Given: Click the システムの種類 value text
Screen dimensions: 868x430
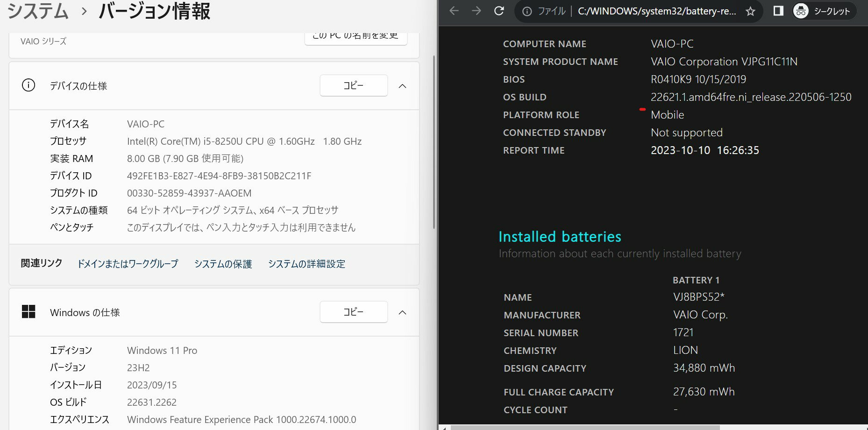Looking at the screenshot, I should [232, 211].
